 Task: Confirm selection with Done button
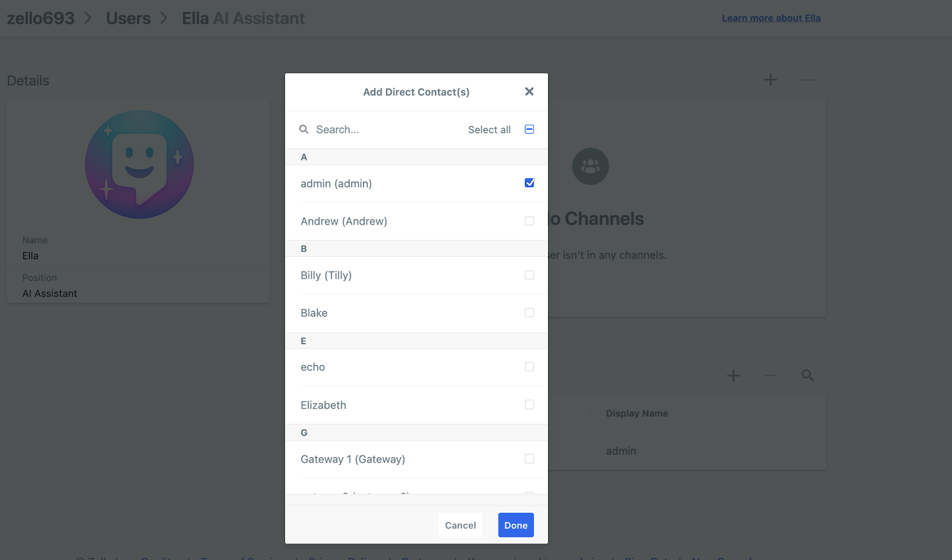516,525
